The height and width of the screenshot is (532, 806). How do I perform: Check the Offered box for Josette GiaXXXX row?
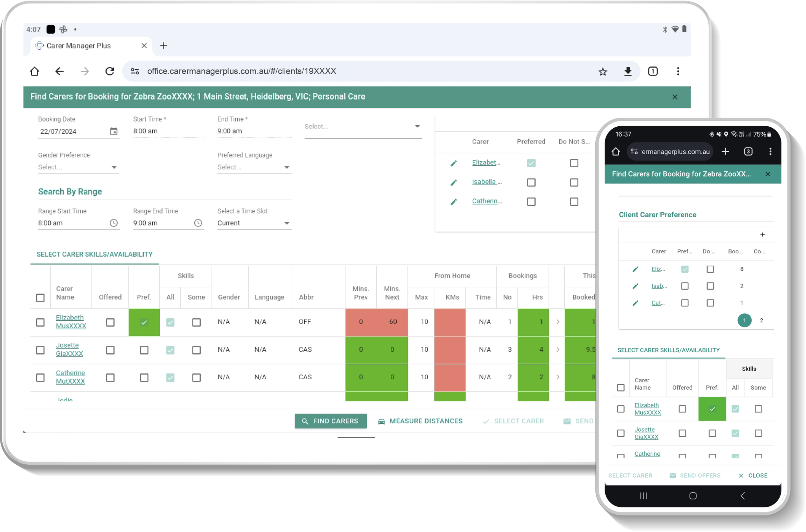click(110, 350)
